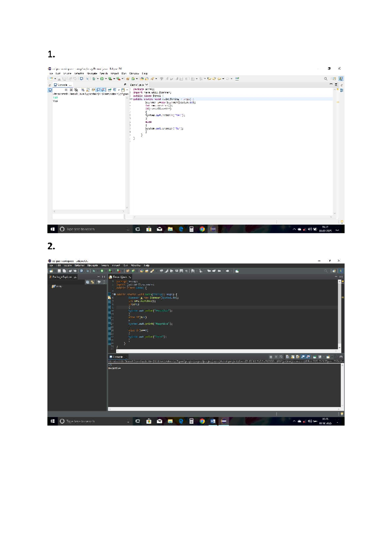
Task: Collapse main method fold marker in dark-theme editor
Action: (x=115, y=294)
